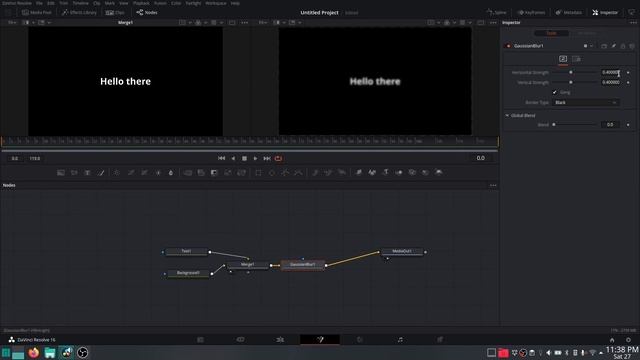640x360 pixels.
Task: Toggle the Media Pool panel button
Action: (37, 13)
